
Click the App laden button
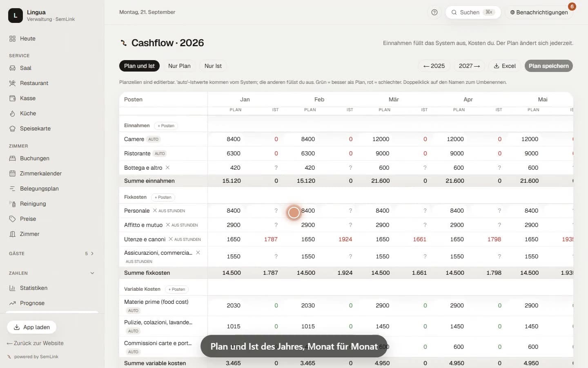tap(31, 327)
